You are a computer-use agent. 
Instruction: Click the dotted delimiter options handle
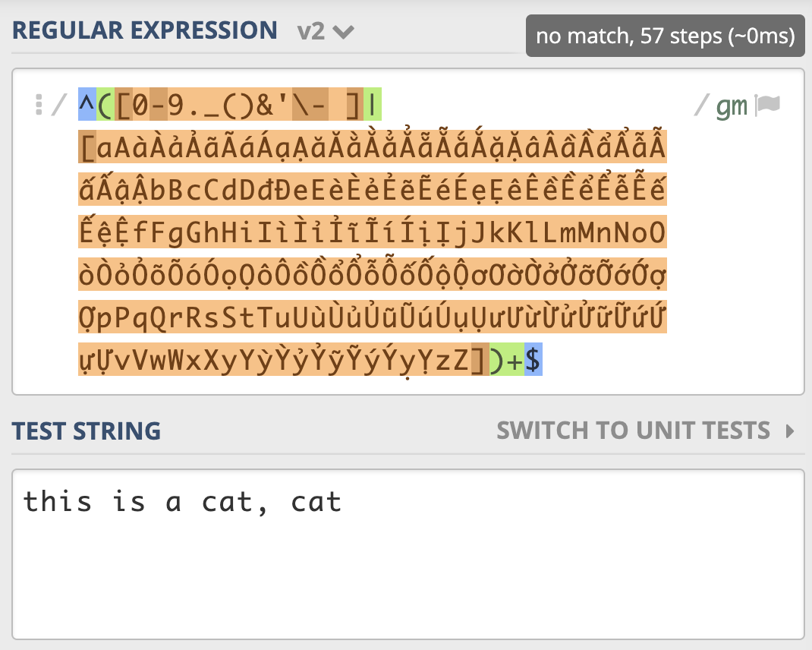[x=38, y=104]
